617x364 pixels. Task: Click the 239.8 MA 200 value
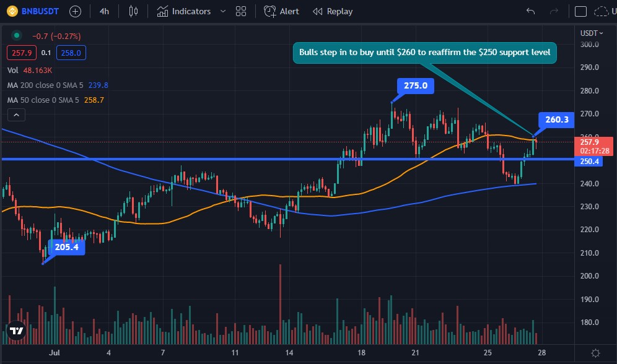pos(98,85)
